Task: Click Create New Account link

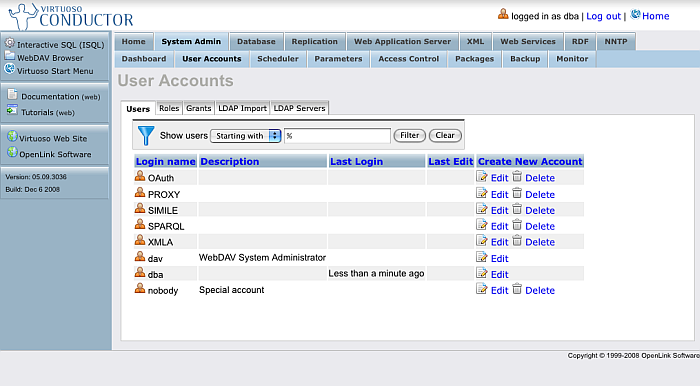Action: [530, 162]
